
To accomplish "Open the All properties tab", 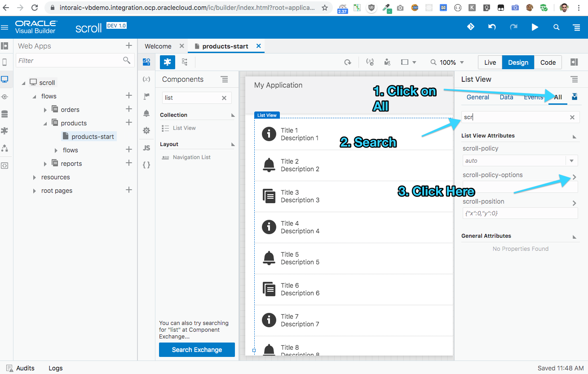I will point(558,97).
